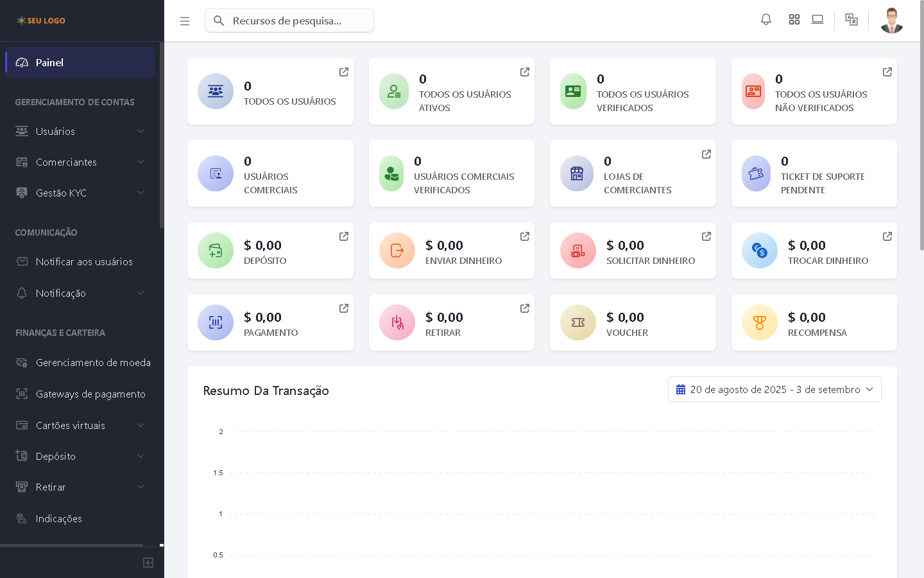Open the language translation icon
This screenshot has height=578, width=924.
click(851, 20)
